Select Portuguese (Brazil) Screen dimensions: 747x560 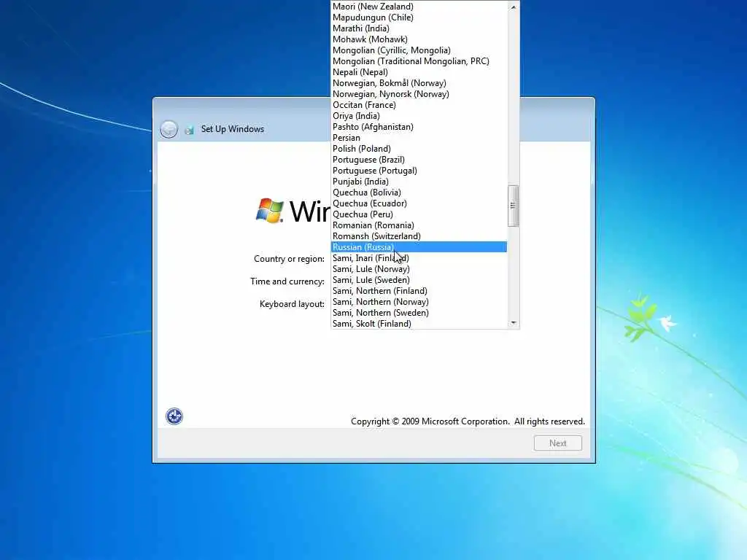pos(419,160)
